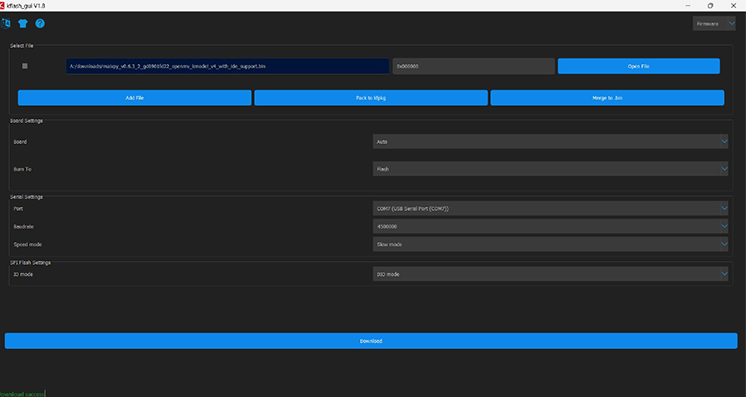Click the kflash_gui app icon in title bar
The width and height of the screenshot is (750, 397).
pos(2,6)
